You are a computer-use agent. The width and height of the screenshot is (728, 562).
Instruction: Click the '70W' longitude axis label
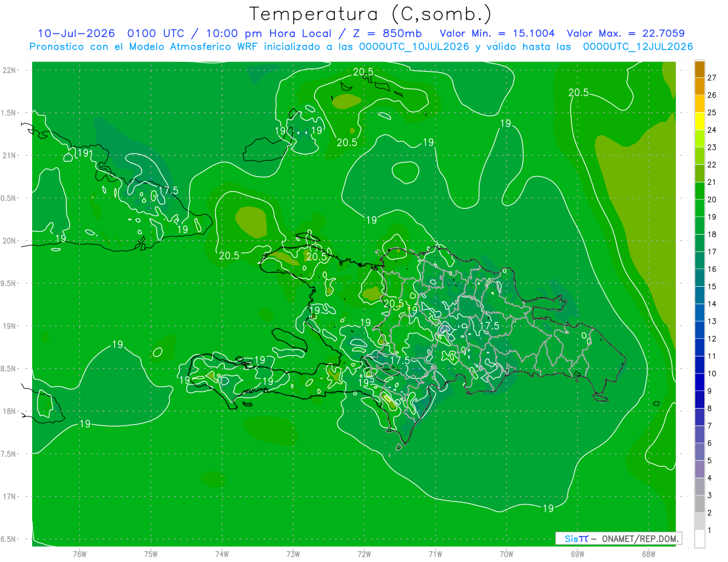(507, 554)
